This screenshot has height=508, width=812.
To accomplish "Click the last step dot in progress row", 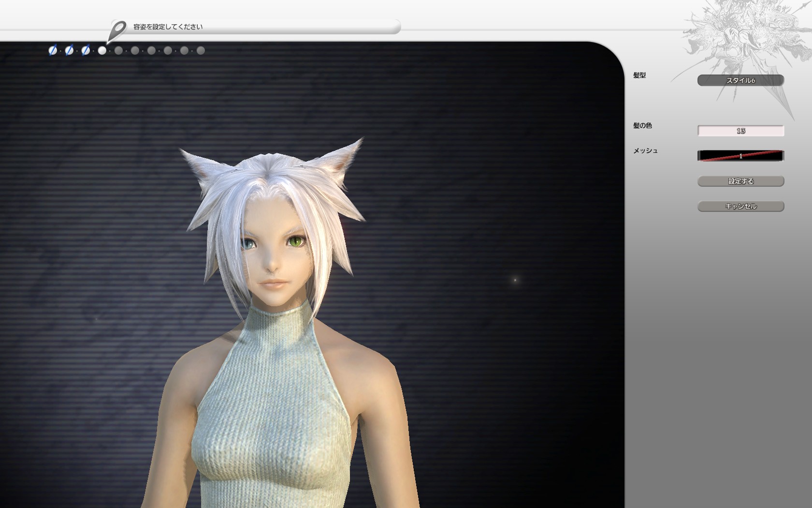I will [201, 50].
